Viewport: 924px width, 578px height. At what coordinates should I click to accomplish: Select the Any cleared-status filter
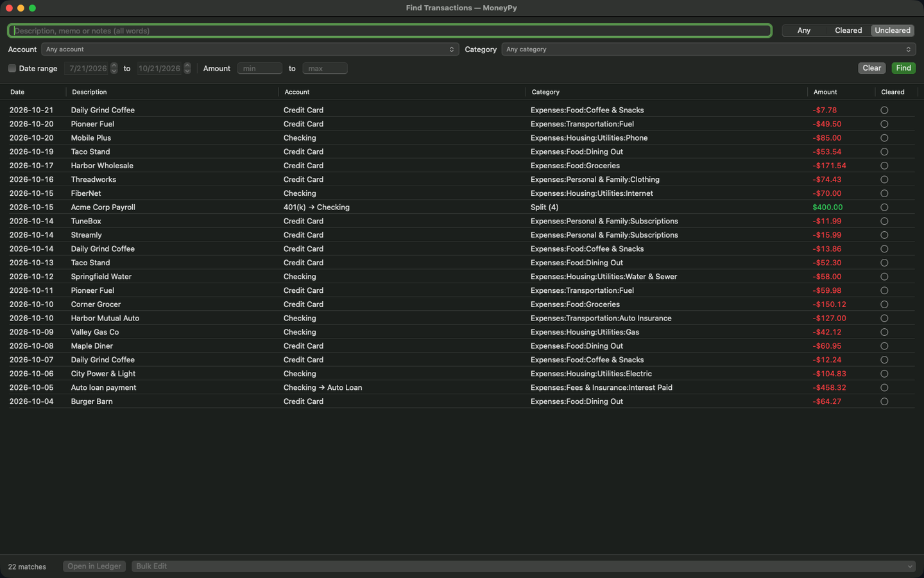tap(804, 30)
